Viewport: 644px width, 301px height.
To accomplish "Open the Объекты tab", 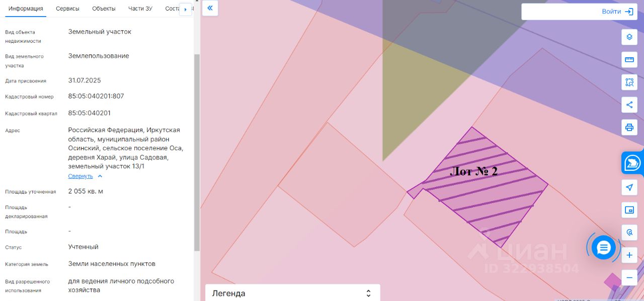I will click(x=104, y=9).
